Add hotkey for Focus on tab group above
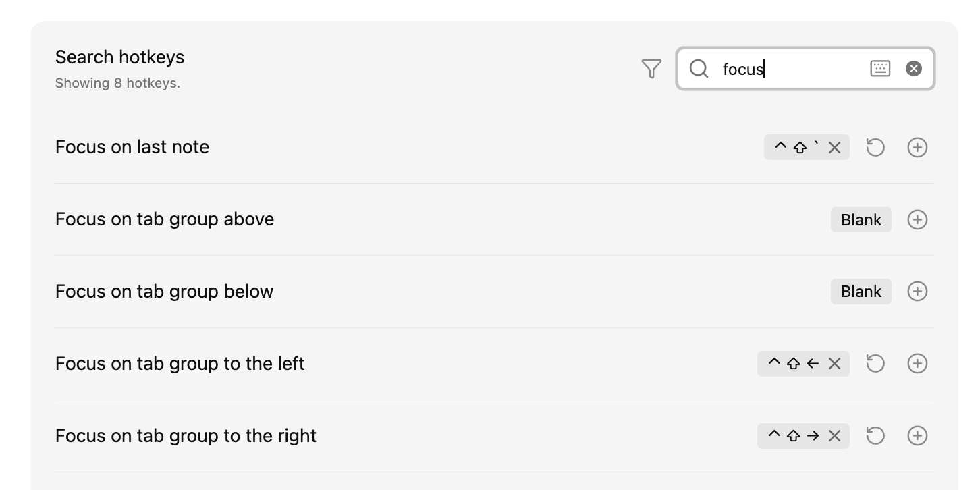Image resolution: width=980 pixels, height=490 pixels. [x=917, y=219]
